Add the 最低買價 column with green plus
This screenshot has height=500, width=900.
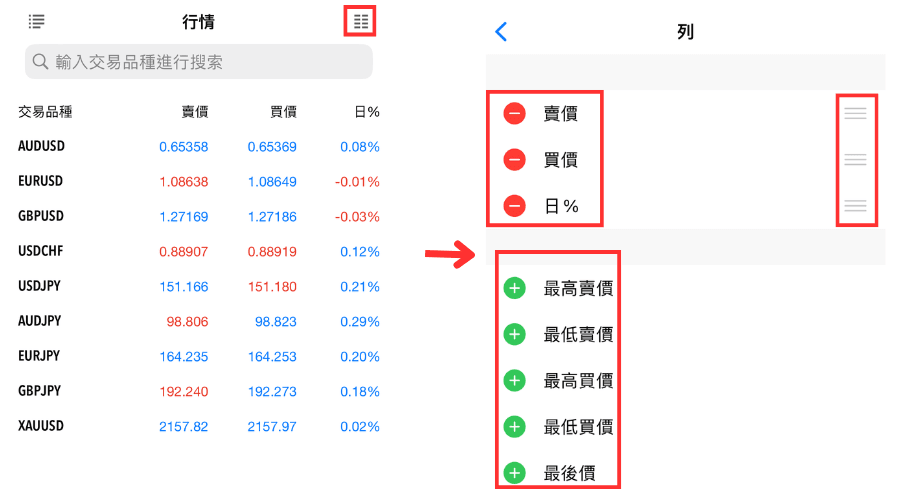514,427
